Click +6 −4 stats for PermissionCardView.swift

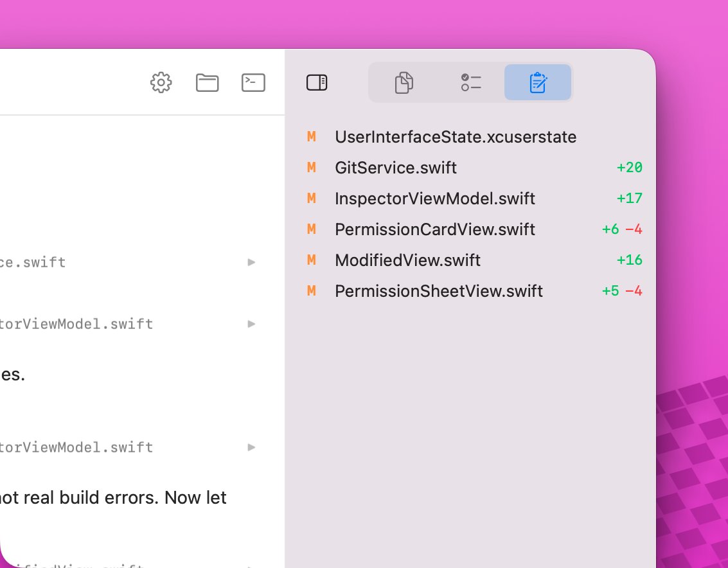coord(622,229)
